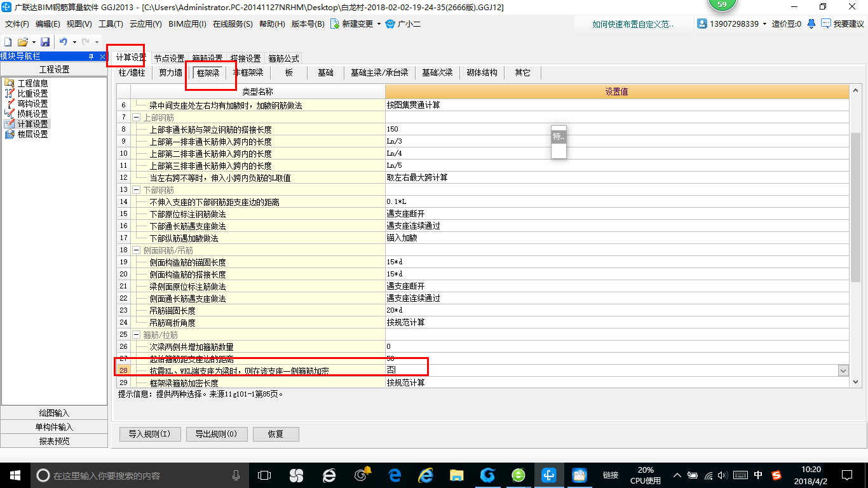The height and width of the screenshot is (488, 868).
Task: Open the BIM应用(I) menu
Action: 187,24
